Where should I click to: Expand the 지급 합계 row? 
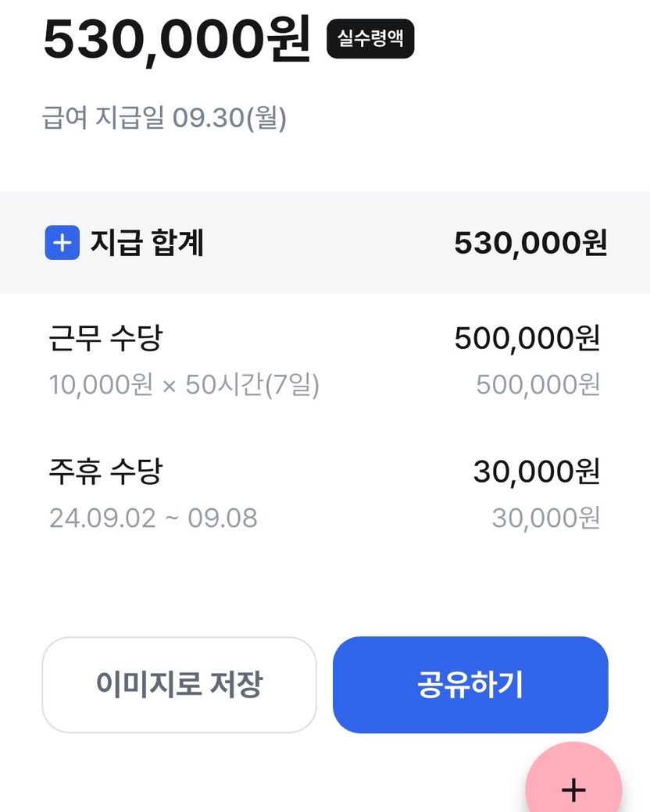click(x=324, y=243)
